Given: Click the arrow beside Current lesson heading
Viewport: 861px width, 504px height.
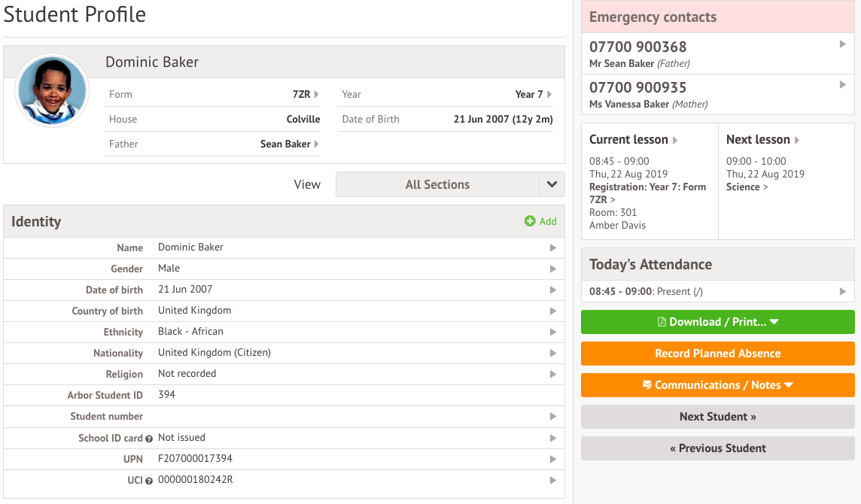Looking at the screenshot, I should [x=675, y=141].
